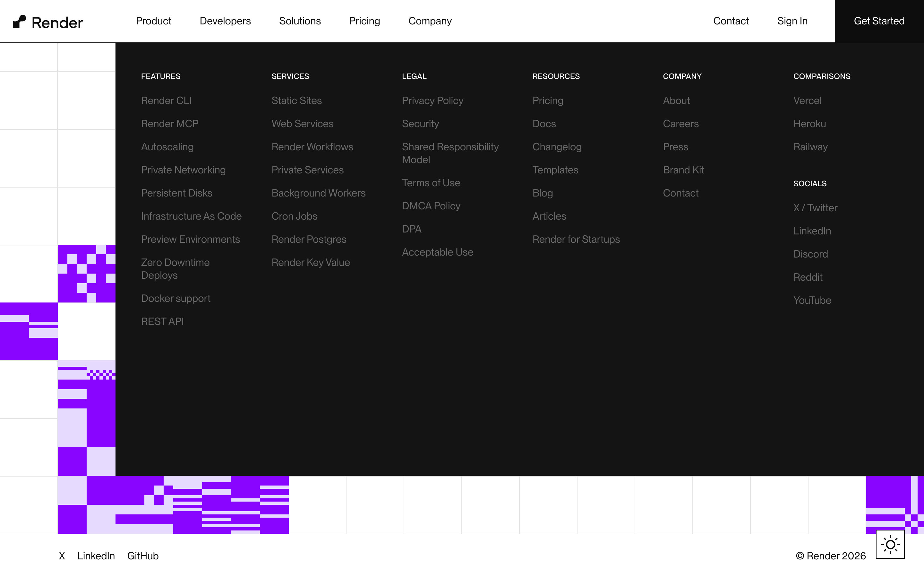
Task: Click Sign In
Action: tap(792, 21)
